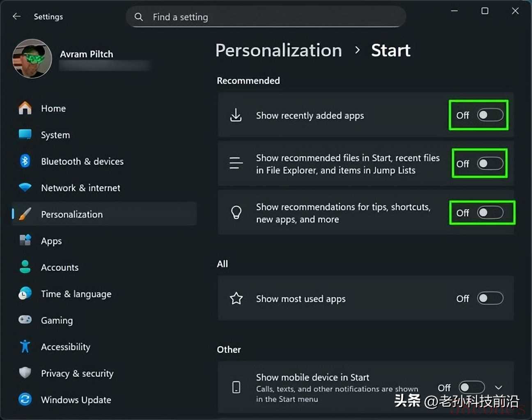Click the Accessibility figure icon
Viewport: 532px width, 420px height.
coord(25,346)
